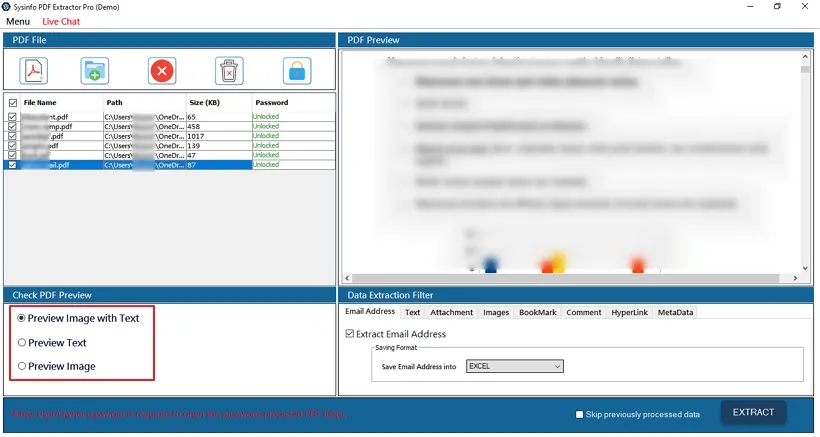Switch to the Images tab
Image resolution: width=820 pixels, height=437 pixels.
tap(496, 313)
